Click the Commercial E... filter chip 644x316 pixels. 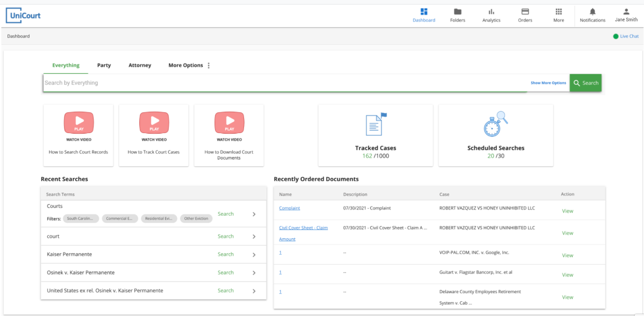tap(120, 218)
